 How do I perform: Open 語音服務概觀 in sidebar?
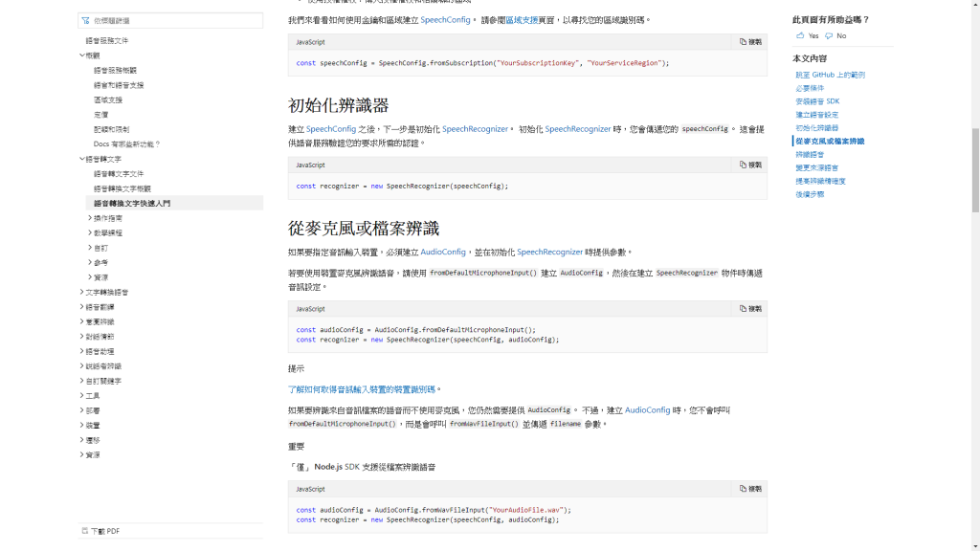pyautogui.click(x=115, y=71)
